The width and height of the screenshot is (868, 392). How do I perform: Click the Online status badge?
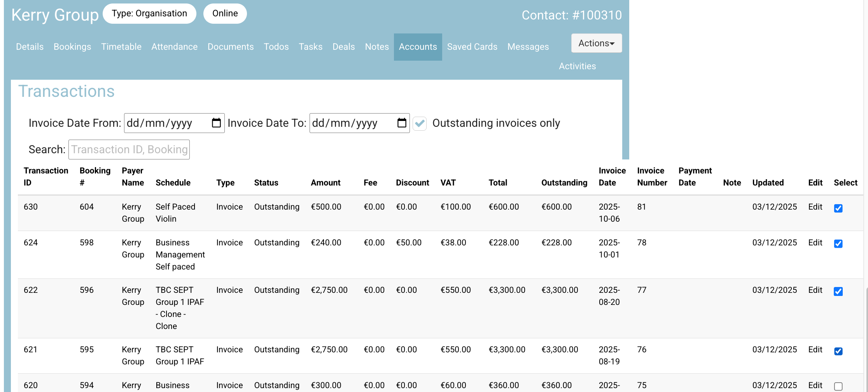click(225, 14)
